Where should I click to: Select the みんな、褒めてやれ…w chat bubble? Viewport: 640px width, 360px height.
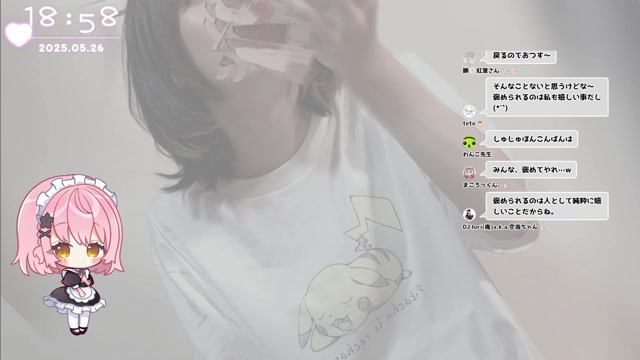tap(531, 170)
